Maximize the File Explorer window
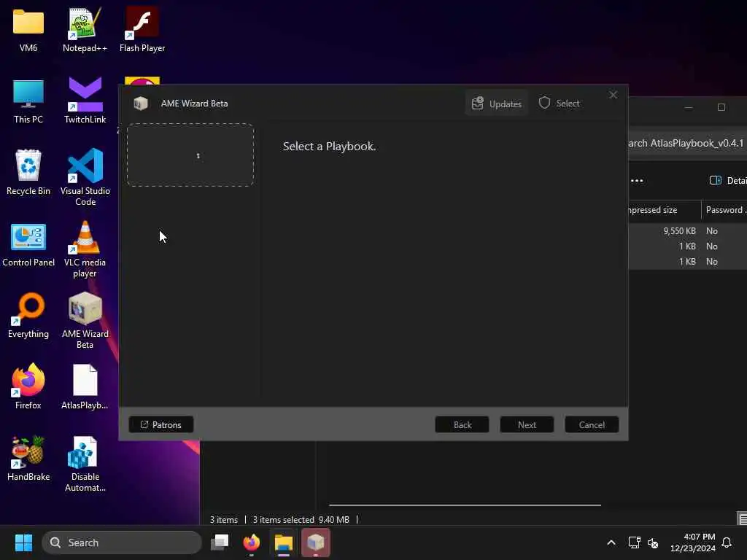 pos(721,107)
